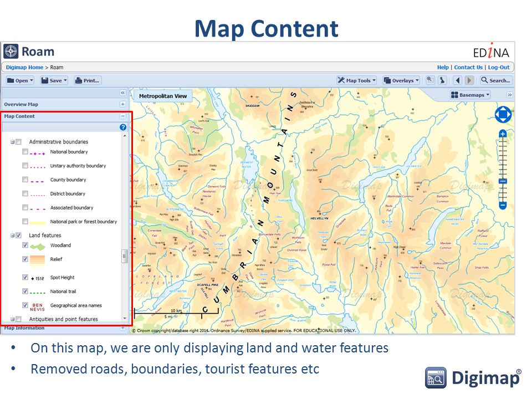Click the zoom level slider handle
Viewport: 532px width, 399px height.
pos(503,181)
